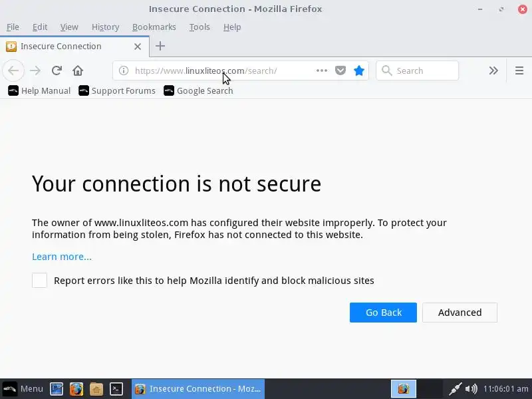Select the Insecure Connection tab
Screen dimensions: 532x399
pyautogui.click(x=74, y=46)
